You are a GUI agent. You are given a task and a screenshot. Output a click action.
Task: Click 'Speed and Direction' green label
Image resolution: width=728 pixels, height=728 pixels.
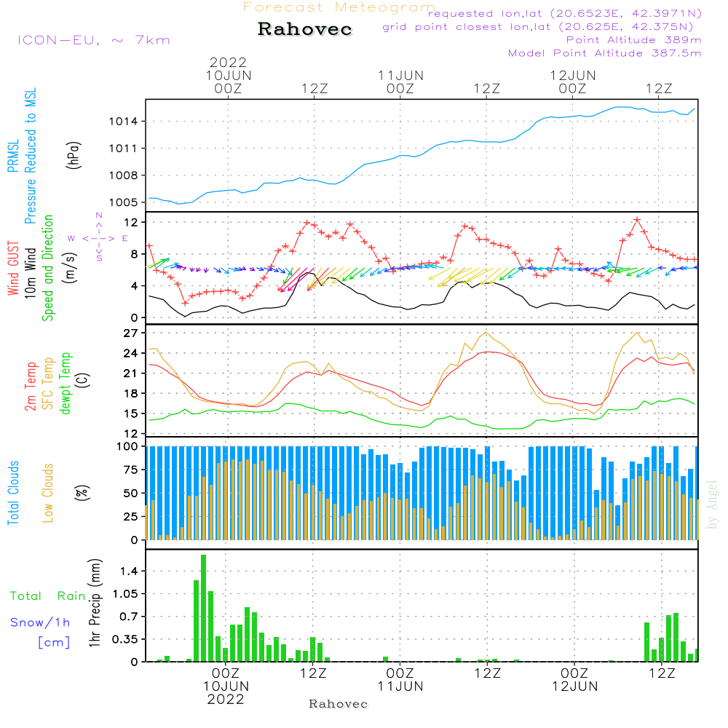click(x=48, y=268)
